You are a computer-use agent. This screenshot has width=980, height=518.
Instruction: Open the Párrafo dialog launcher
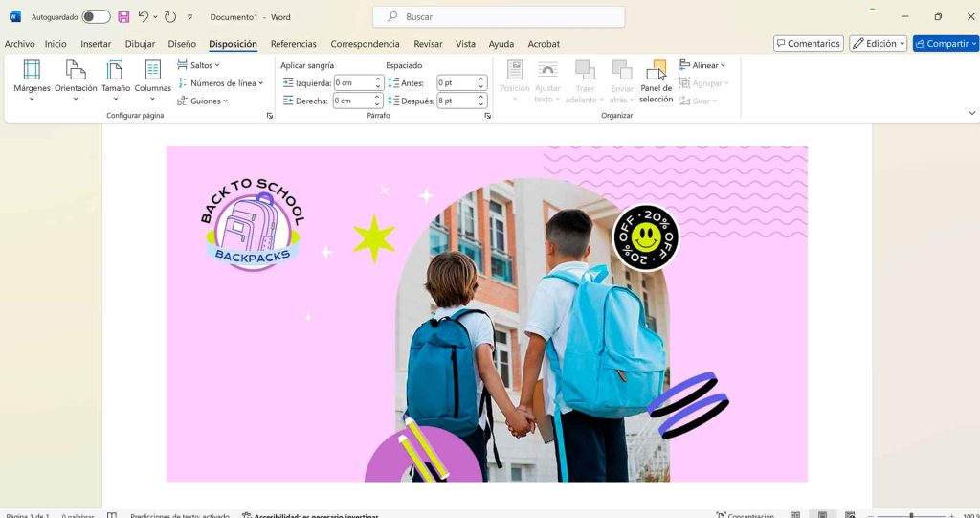click(487, 116)
